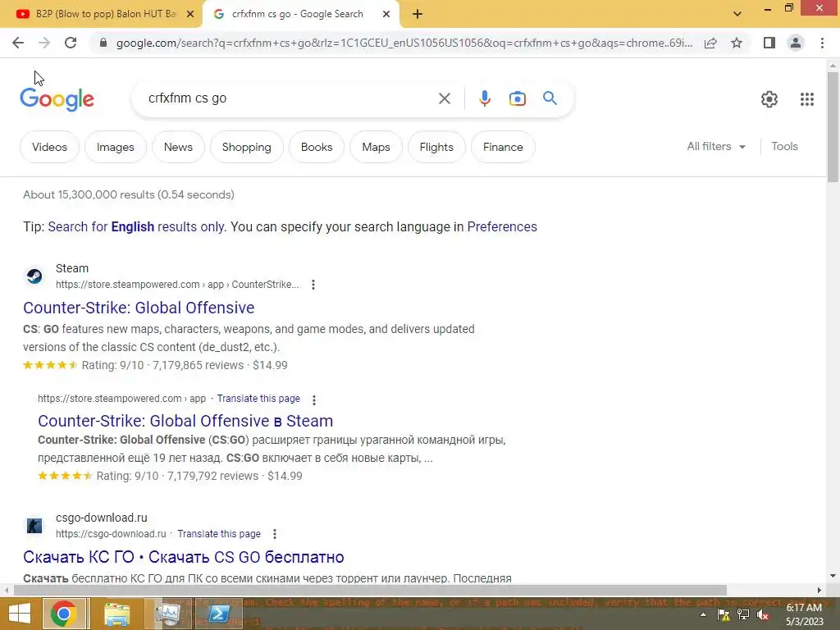The height and width of the screenshot is (630, 840).
Task: Click the padlock site info icon
Action: click(103, 43)
